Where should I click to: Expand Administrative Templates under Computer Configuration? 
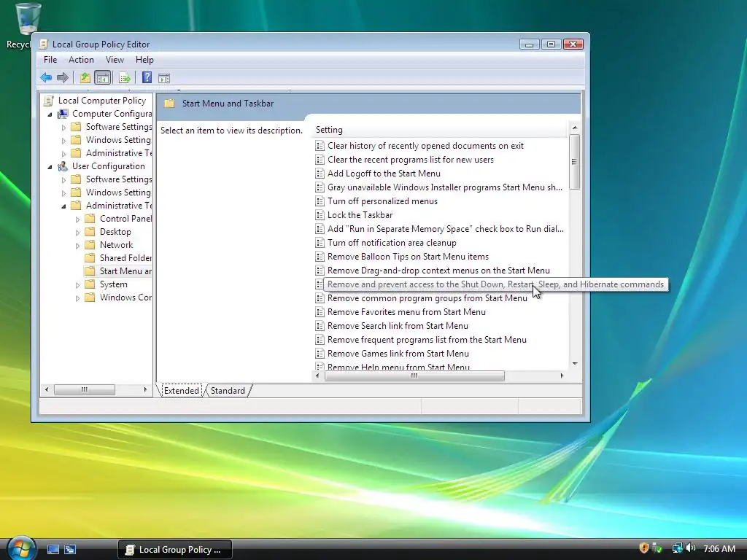(x=63, y=154)
